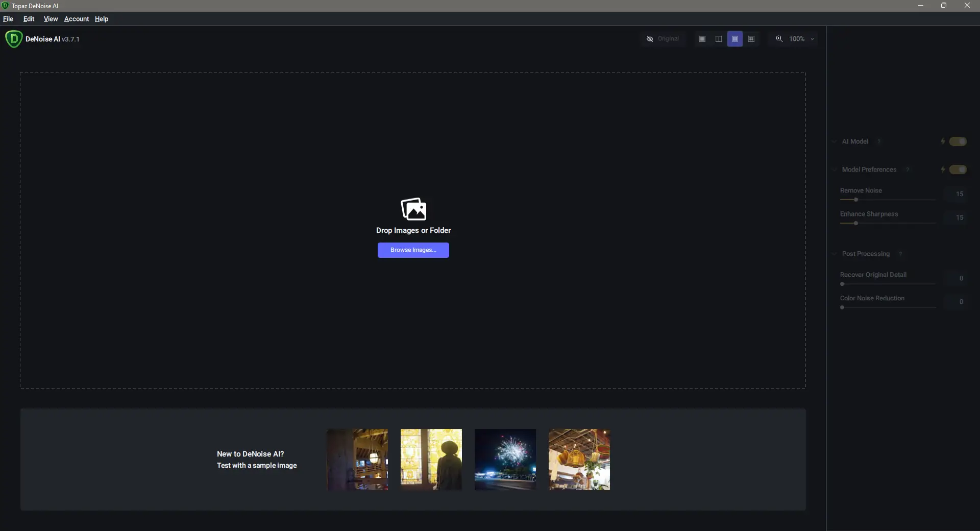Click the Color Noise Reduction slider handle
Image resolution: width=980 pixels, height=531 pixels.
842,307
